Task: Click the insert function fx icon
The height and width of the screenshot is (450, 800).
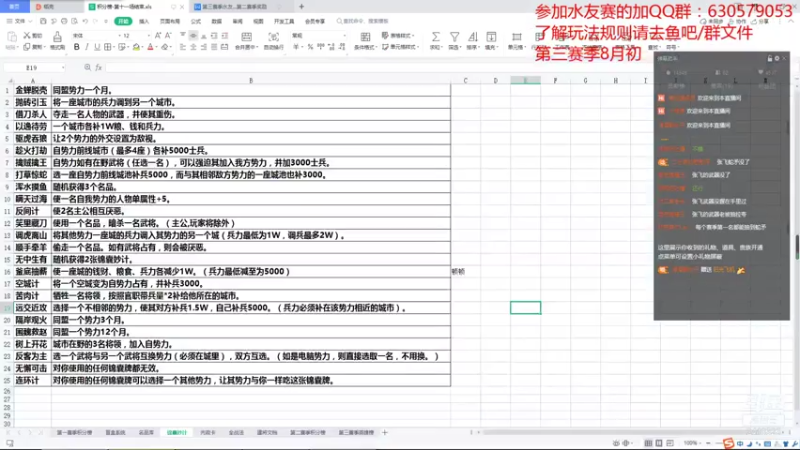Action: [x=98, y=67]
